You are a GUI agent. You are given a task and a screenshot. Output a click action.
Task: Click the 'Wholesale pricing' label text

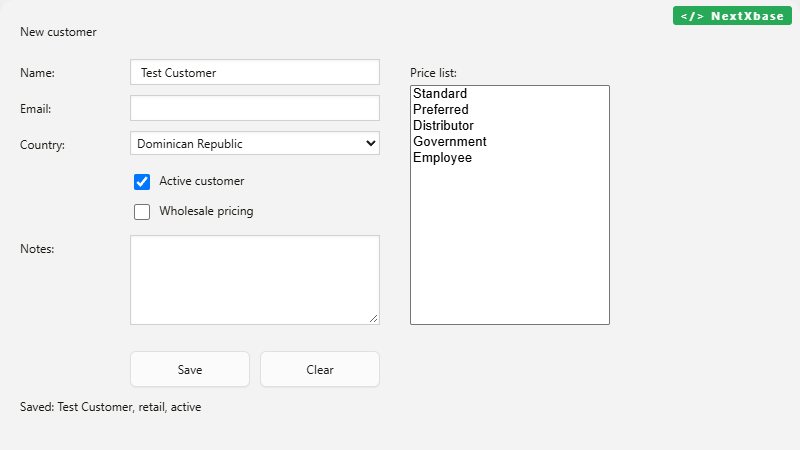(206, 211)
